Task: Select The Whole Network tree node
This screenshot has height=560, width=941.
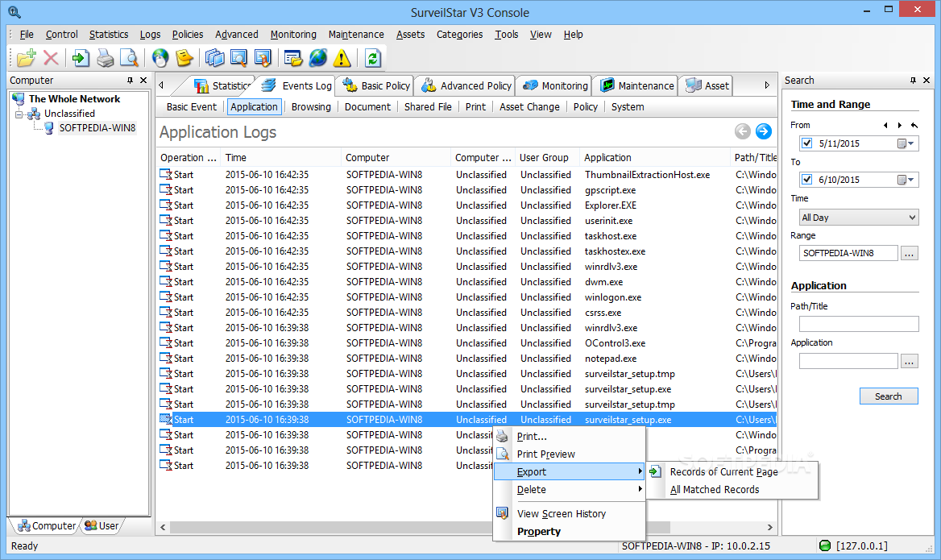Action: [x=74, y=99]
